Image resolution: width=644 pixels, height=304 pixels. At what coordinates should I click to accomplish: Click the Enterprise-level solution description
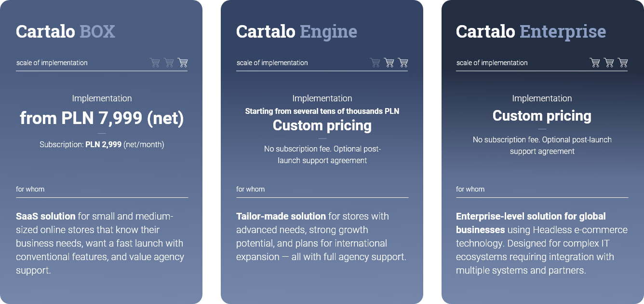(x=542, y=243)
